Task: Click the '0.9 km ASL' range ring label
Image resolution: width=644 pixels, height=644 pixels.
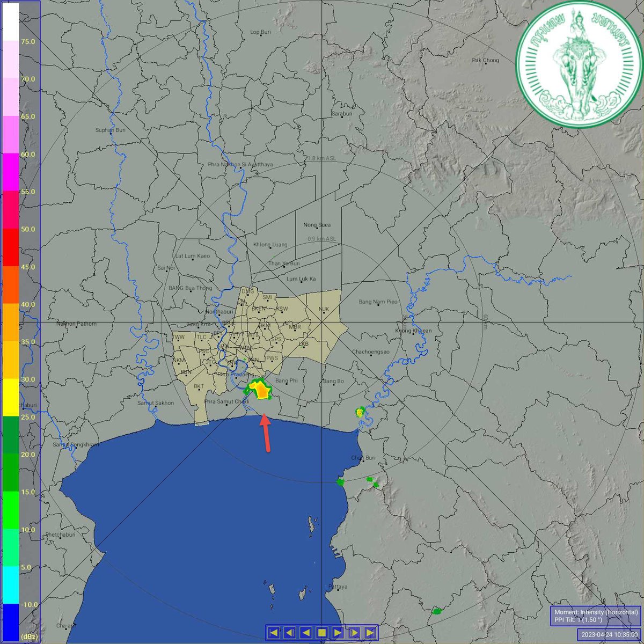Action: (x=322, y=239)
